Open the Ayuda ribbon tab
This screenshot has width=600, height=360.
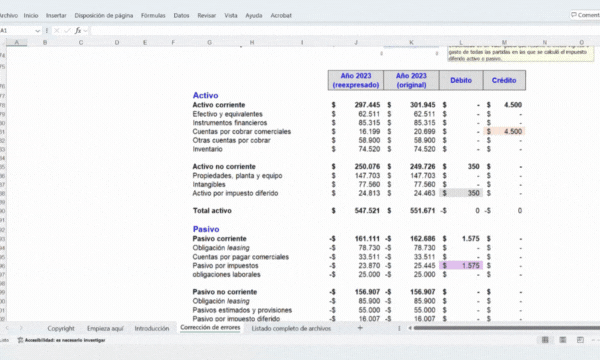(x=254, y=15)
